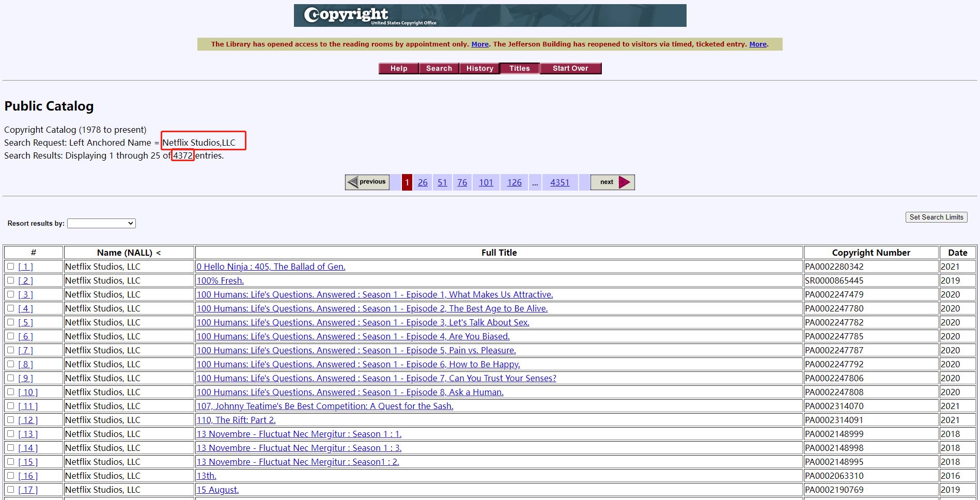Image resolution: width=980 pixels, height=500 pixels.
Task: Jump to results page starting at 76
Action: pyautogui.click(x=462, y=182)
